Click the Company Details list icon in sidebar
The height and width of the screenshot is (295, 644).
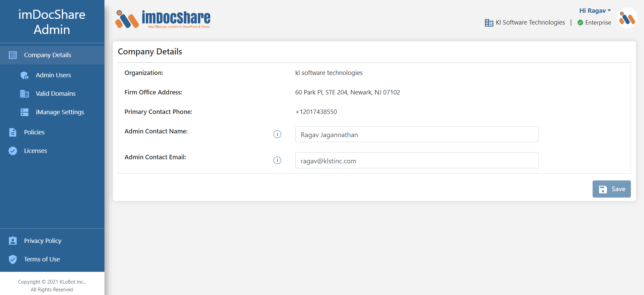click(13, 55)
